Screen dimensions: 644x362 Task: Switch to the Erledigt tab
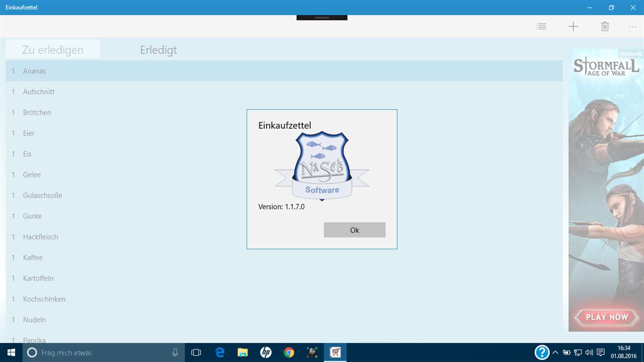[x=158, y=50]
